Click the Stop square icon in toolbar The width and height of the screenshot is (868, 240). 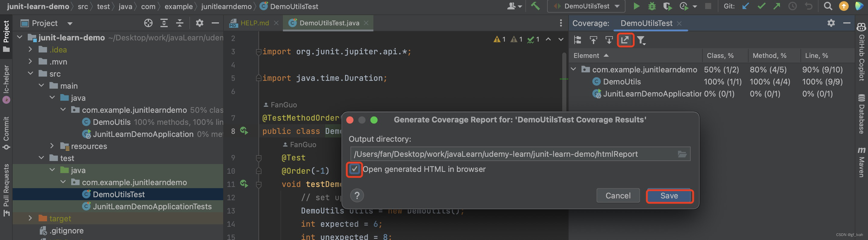click(708, 6)
